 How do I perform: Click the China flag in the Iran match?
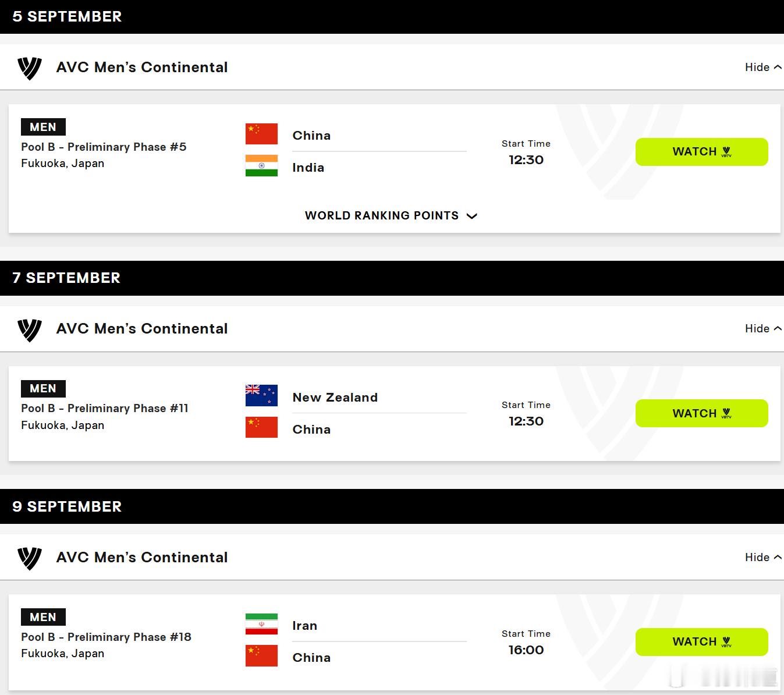click(x=261, y=656)
